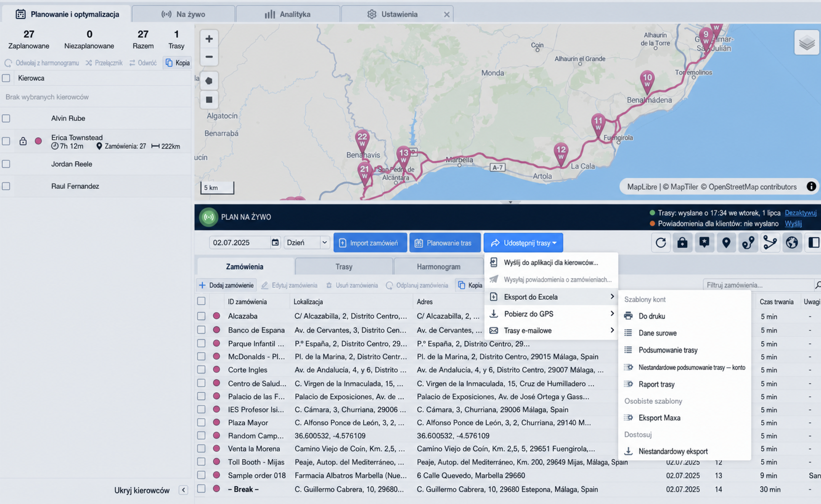
Task: Click map marker number 11
Action: 598,125
